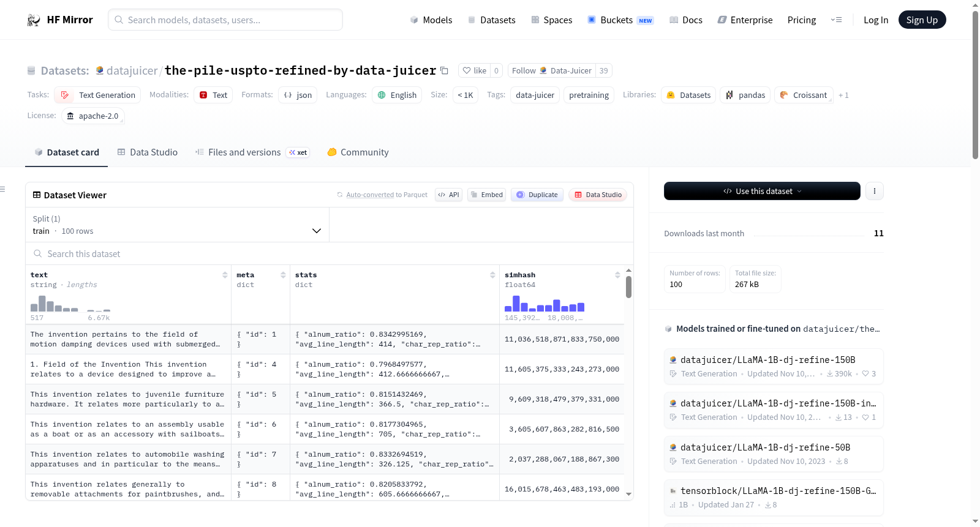Sort the meta column
The image size is (980, 527).
tap(283, 275)
